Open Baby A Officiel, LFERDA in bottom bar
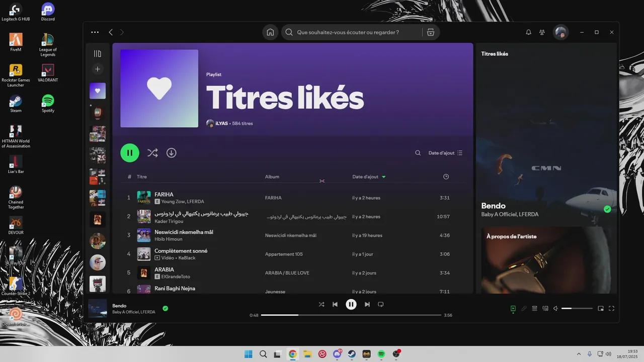Image resolution: width=644 pixels, height=362 pixels. 134,312
